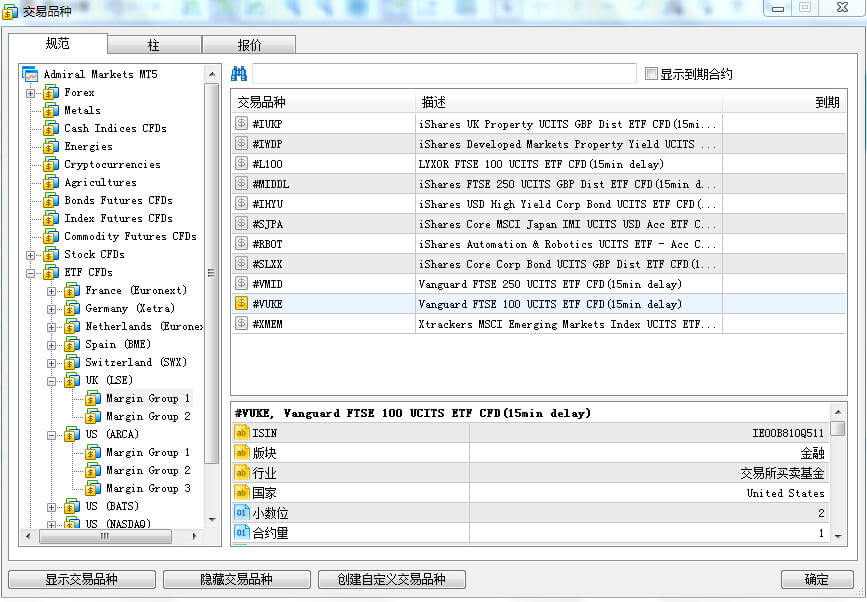Sort by the 描述 column header
This screenshot has width=867, height=602.
pos(569,102)
